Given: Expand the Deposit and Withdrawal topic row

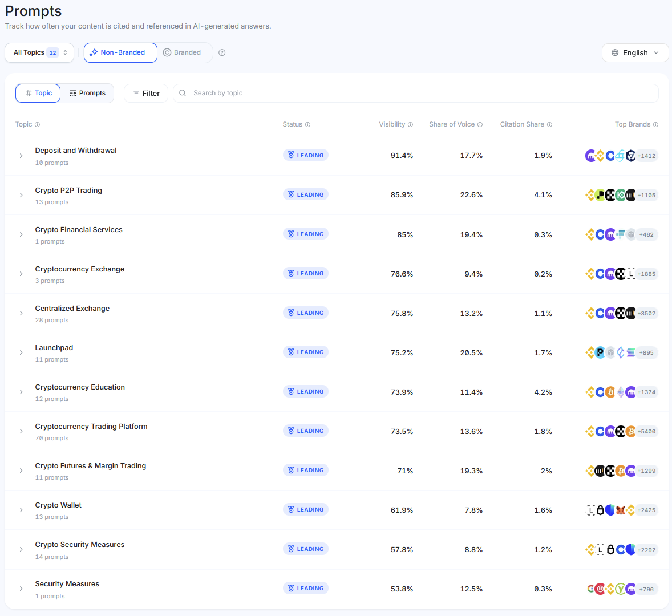Looking at the screenshot, I should click(x=21, y=155).
